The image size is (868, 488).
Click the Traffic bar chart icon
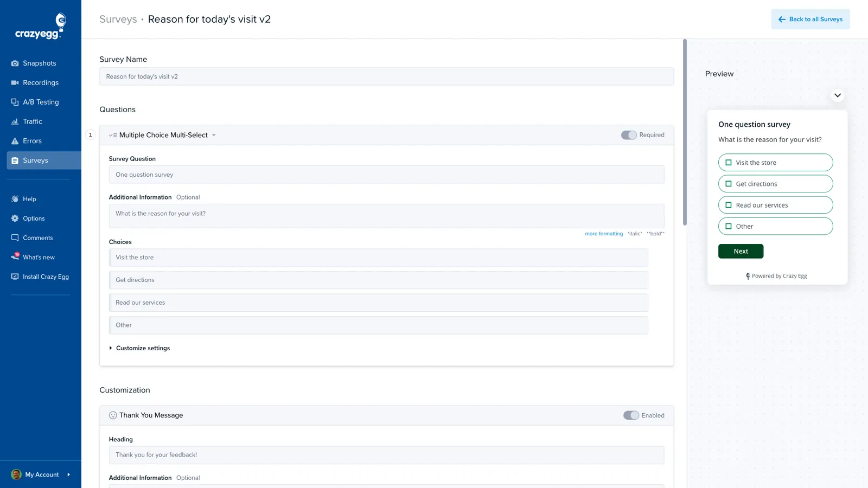15,121
